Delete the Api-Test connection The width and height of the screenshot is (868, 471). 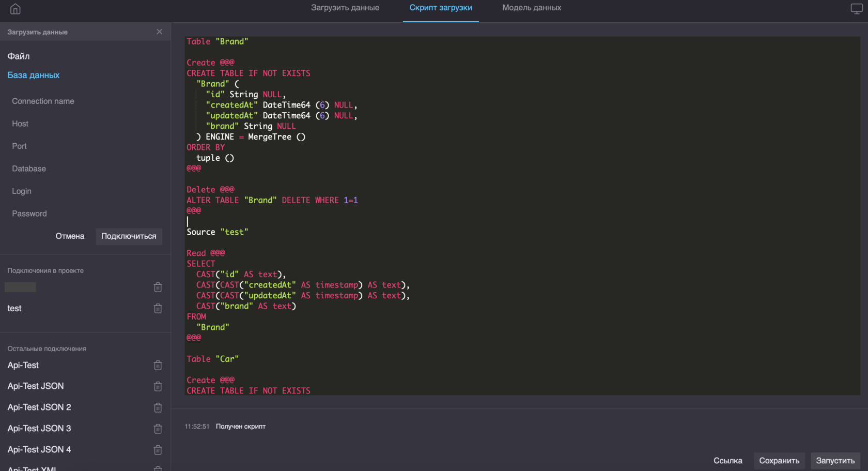click(158, 365)
